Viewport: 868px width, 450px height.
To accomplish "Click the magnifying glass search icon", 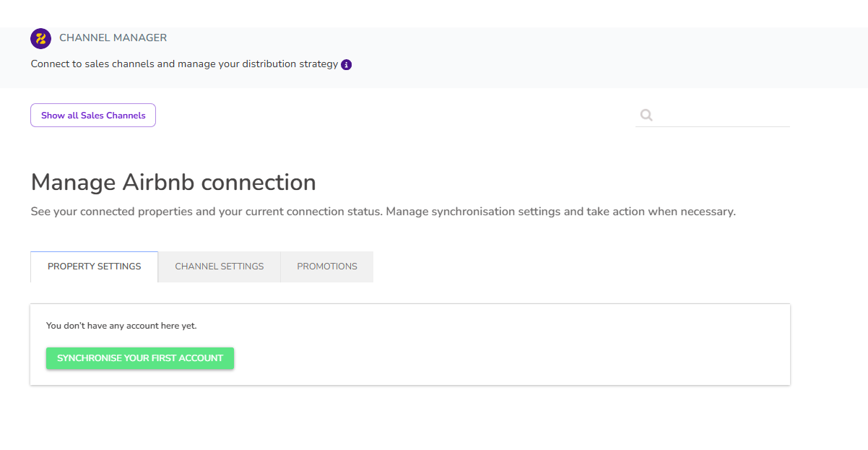I will pos(646,115).
